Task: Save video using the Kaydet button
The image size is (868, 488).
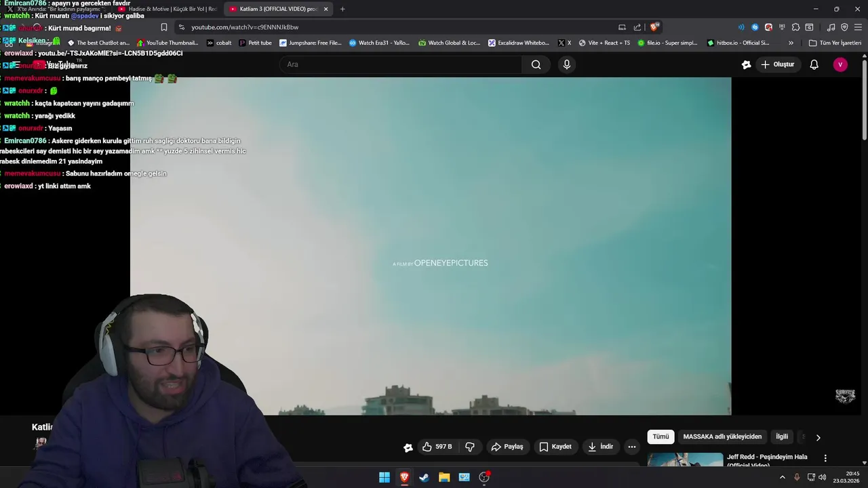Action: [x=555, y=447]
